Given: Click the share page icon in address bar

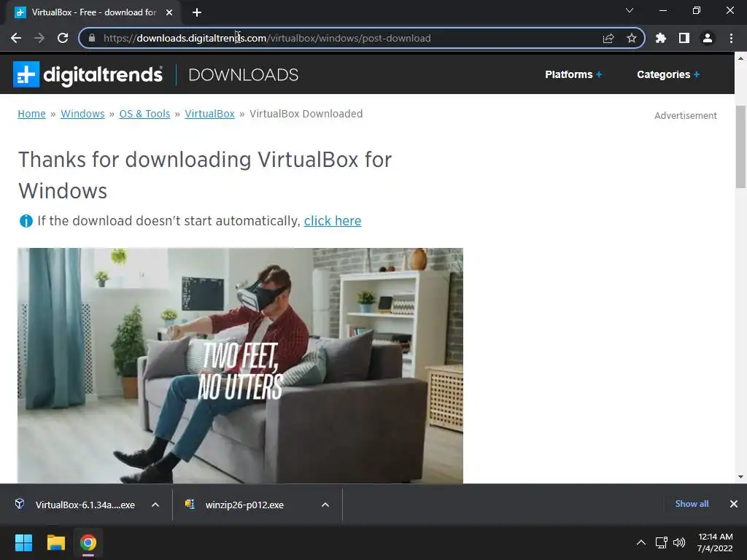Looking at the screenshot, I should pos(608,38).
